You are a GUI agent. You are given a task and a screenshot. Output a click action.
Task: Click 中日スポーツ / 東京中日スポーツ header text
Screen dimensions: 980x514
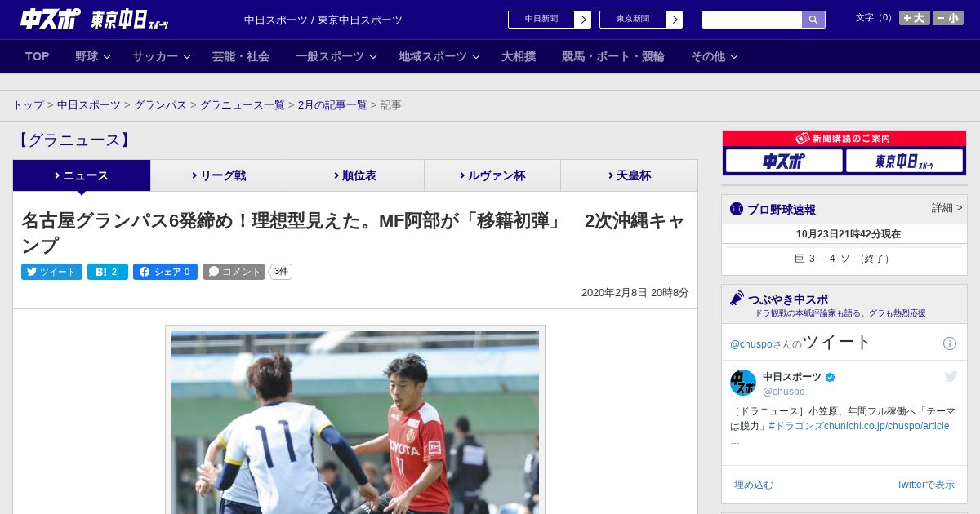point(323,20)
